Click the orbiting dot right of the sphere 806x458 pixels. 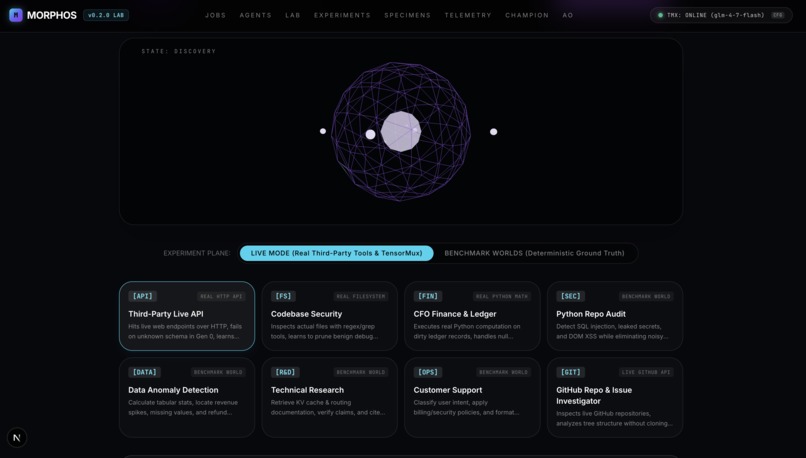(493, 132)
